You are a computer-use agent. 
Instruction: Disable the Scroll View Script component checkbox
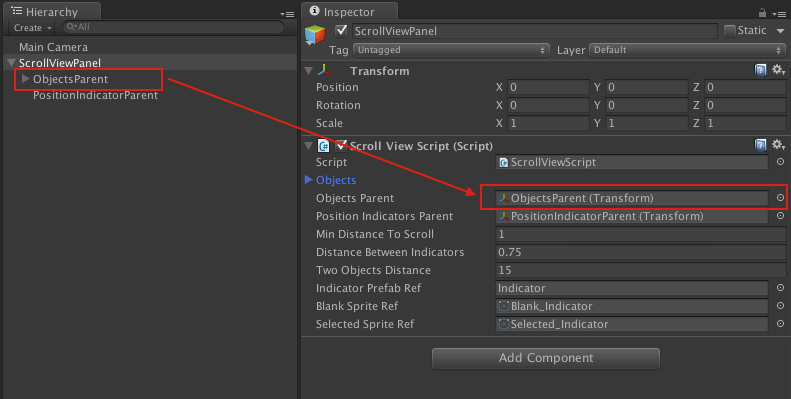(341, 145)
